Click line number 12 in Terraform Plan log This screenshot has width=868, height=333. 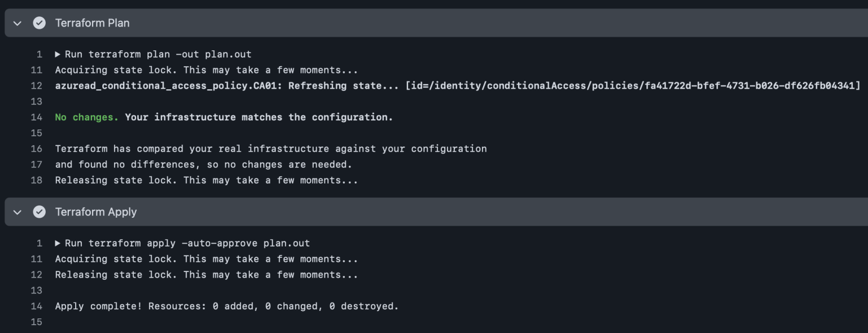pos(37,85)
